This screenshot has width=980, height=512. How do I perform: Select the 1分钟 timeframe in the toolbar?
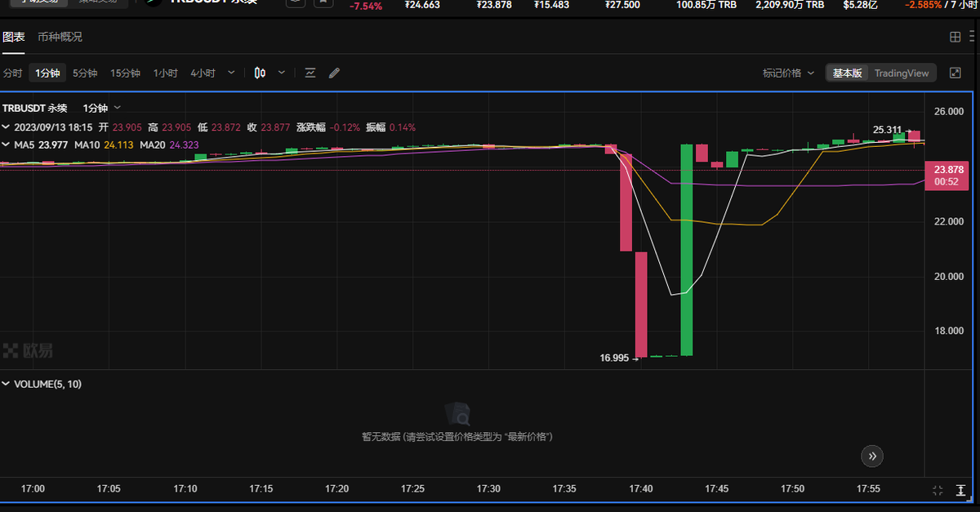[x=47, y=73]
